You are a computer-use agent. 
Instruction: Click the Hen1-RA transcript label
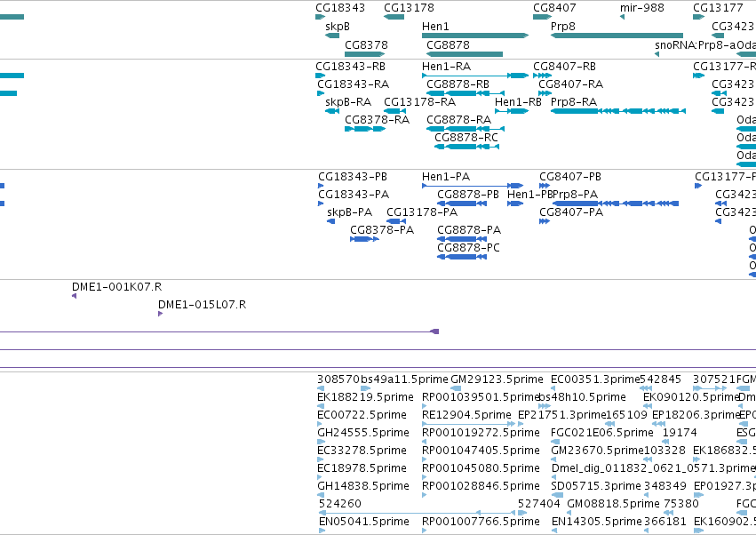[x=446, y=66]
